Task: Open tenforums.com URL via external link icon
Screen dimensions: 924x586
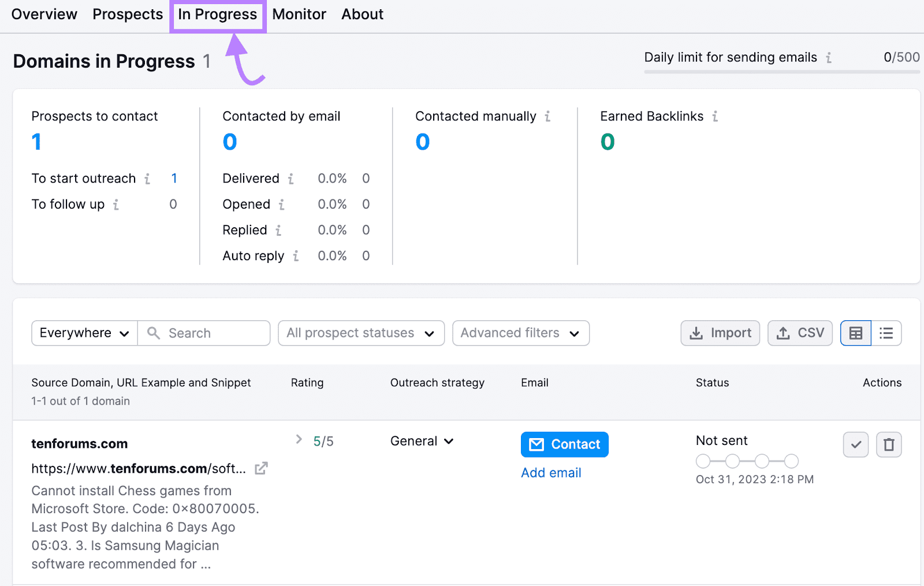Action: coord(261,468)
